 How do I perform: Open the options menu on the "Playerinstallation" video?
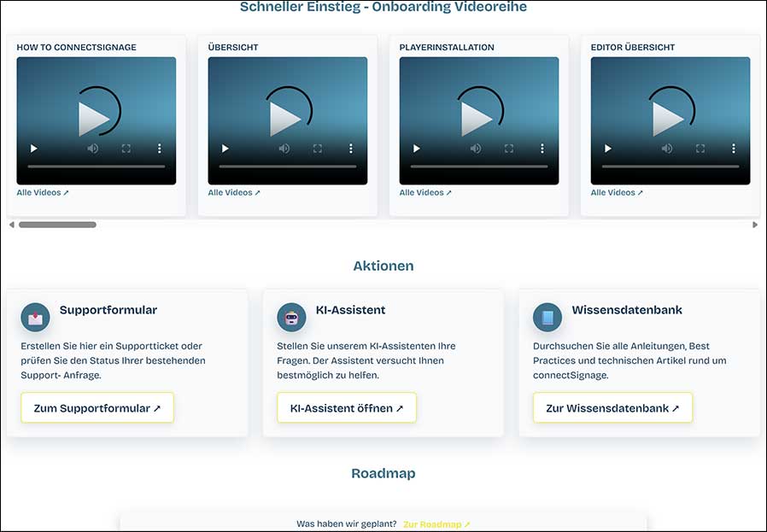tap(542, 148)
